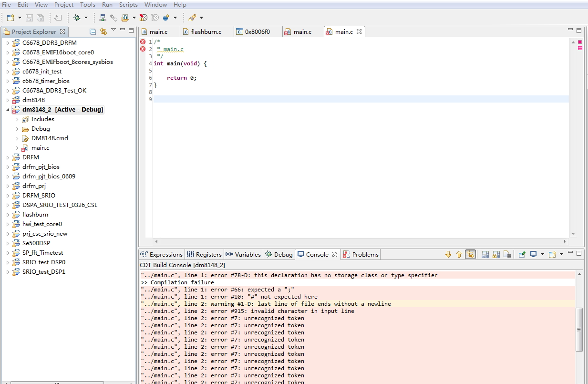The image size is (588, 384).
Task: Click the Display Selected Console icon
Action: point(533,254)
